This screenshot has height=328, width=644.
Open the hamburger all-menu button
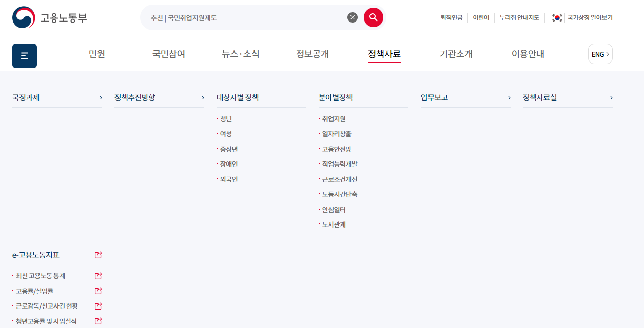pyautogui.click(x=25, y=56)
